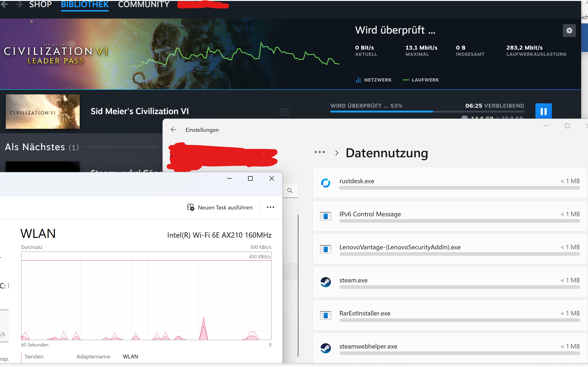
Task: Click the Als Nächstes queue header
Action: [42, 147]
